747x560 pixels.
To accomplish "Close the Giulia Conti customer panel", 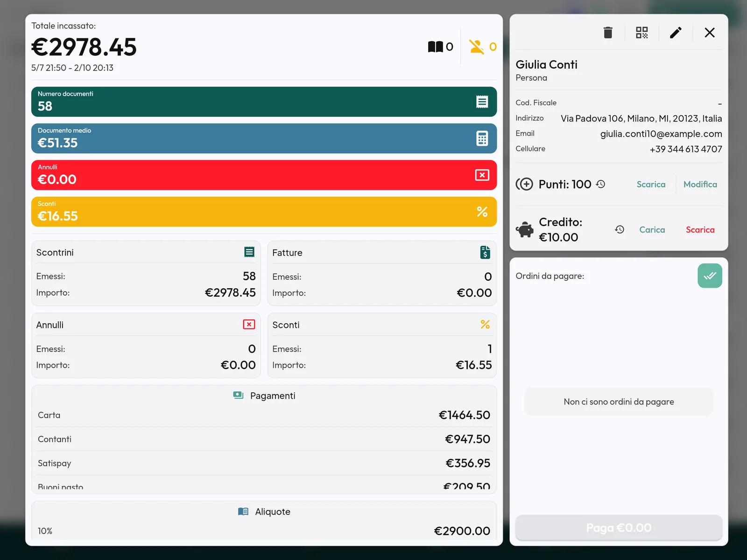I will [x=710, y=33].
